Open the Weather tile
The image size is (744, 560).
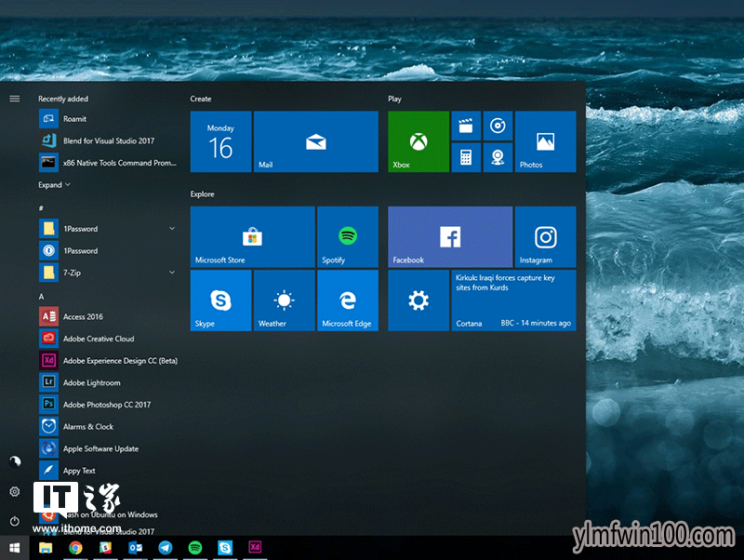(285, 300)
